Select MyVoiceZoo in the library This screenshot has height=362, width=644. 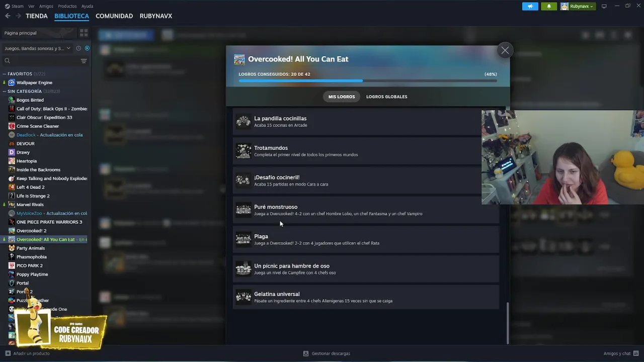48,213
